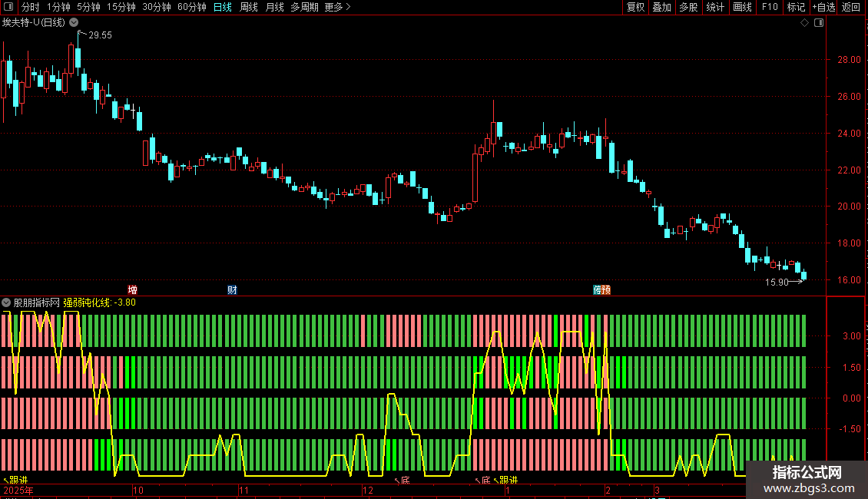This screenshot has height=499, width=868.
Task: Switch to 月线 monthly chart
Action: click(274, 7)
